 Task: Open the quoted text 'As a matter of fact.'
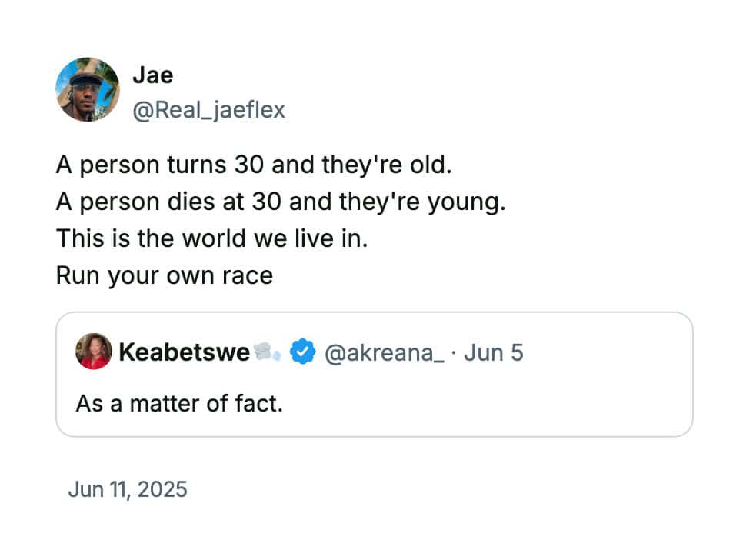(x=179, y=404)
